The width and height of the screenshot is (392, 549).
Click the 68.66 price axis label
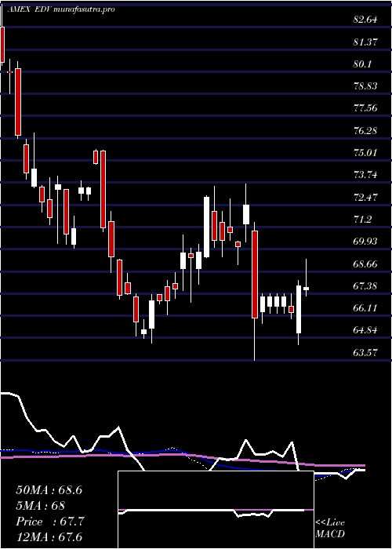365,264
